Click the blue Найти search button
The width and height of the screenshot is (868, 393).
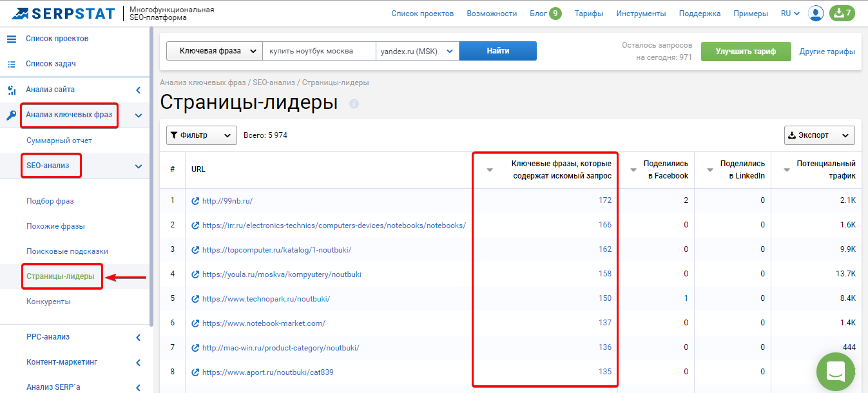498,51
